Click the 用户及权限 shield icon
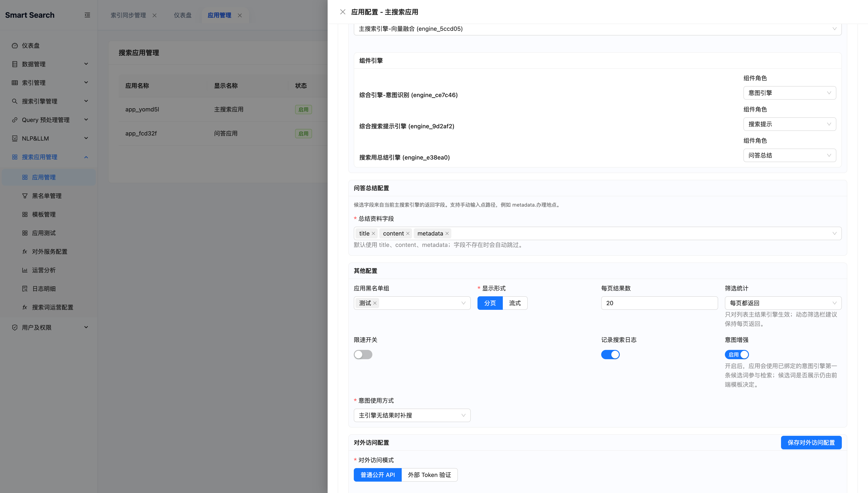 coord(15,327)
